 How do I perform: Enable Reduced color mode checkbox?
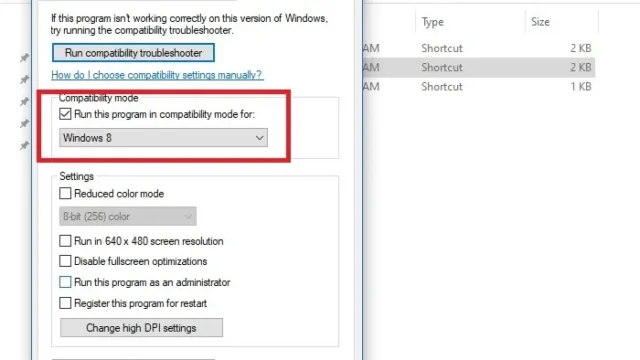(x=65, y=193)
